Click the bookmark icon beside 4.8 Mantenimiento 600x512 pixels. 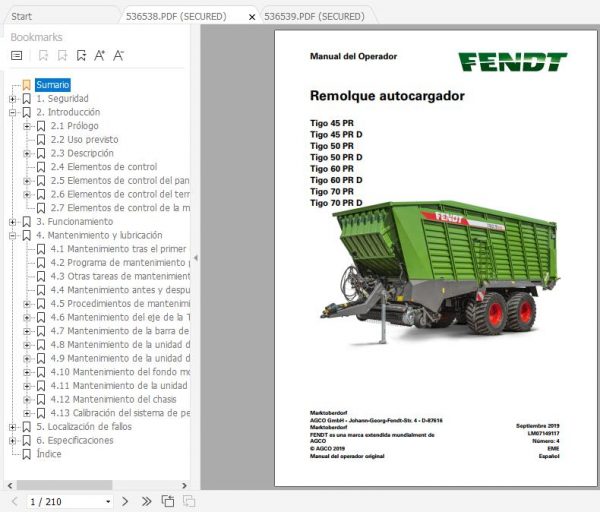(41, 345)
